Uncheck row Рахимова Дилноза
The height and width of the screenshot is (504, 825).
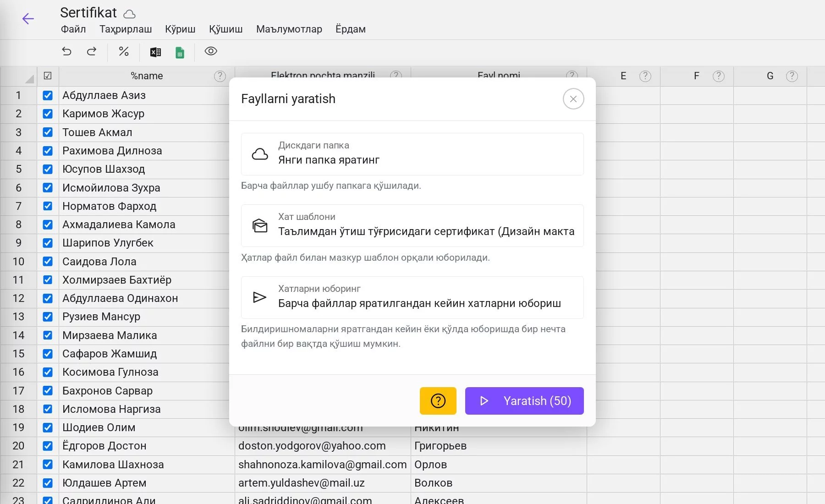tap(48, 151)
